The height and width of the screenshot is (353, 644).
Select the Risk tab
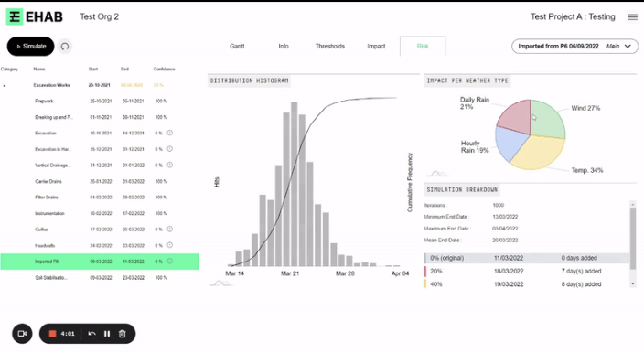pyautogui.click(x=423, y=46)
